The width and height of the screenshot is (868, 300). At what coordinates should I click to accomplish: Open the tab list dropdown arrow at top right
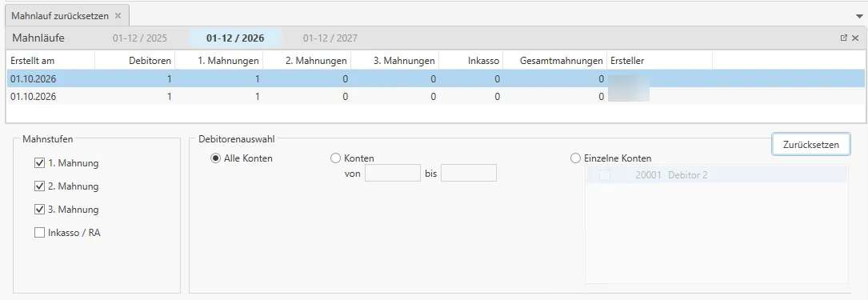click(x=860, y=17)
